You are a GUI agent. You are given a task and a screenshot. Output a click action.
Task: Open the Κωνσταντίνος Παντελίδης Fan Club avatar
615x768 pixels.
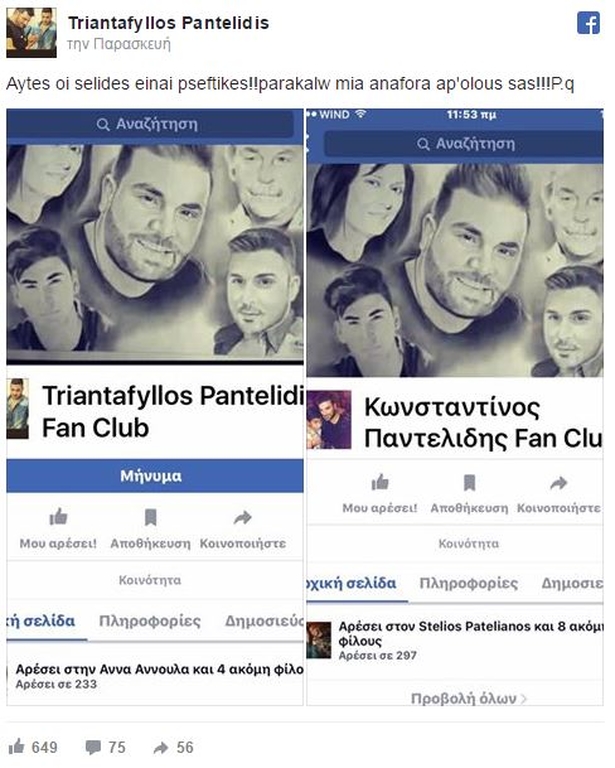pyautogui.click(x=329, y=420)
